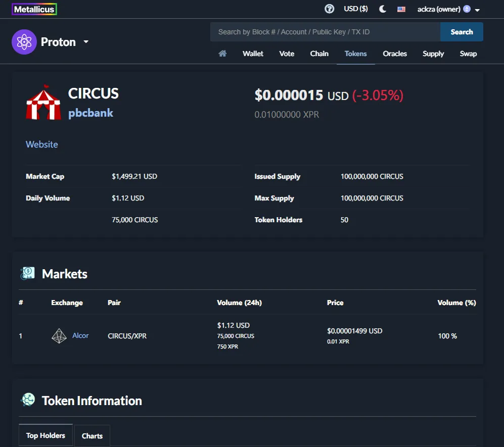The image size is (504, 447).
Task: Change language via US flag icon
Action: click(x=401, y=9)
